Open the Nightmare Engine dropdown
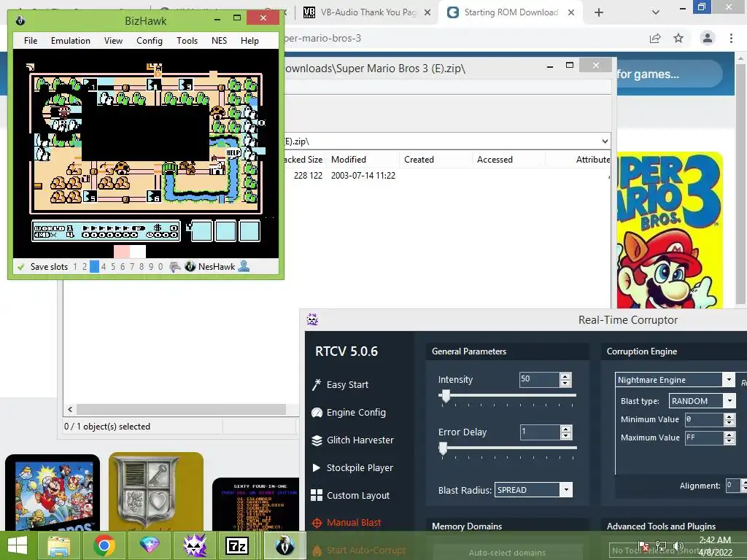This screenshot has width=747, height=560. coord(729,379)
